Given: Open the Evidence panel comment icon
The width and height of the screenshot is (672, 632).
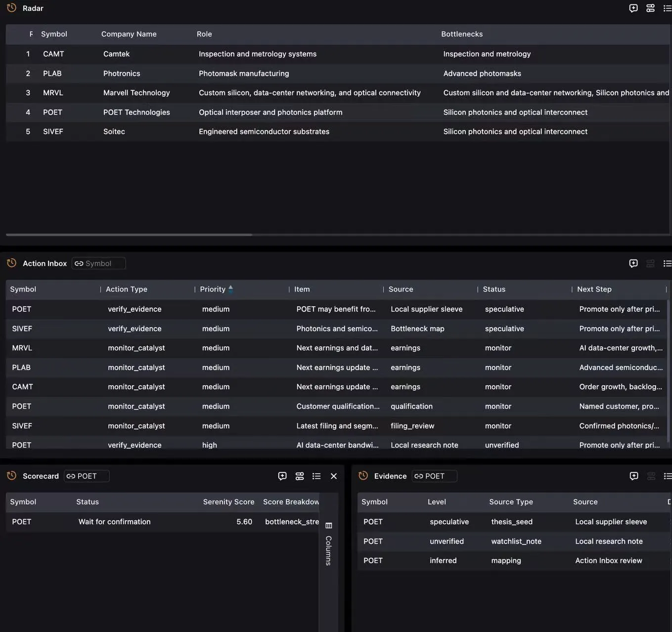Looking at the screenshot, I should tap(634, 476).
